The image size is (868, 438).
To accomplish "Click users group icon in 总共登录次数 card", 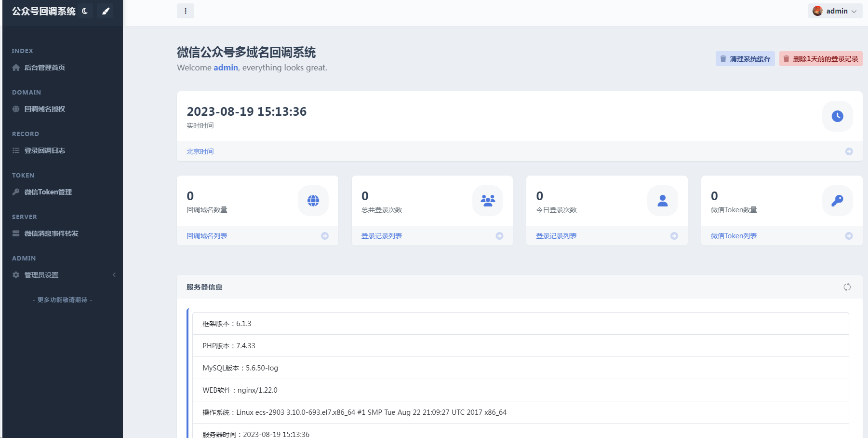I will (x=488, y=201).
